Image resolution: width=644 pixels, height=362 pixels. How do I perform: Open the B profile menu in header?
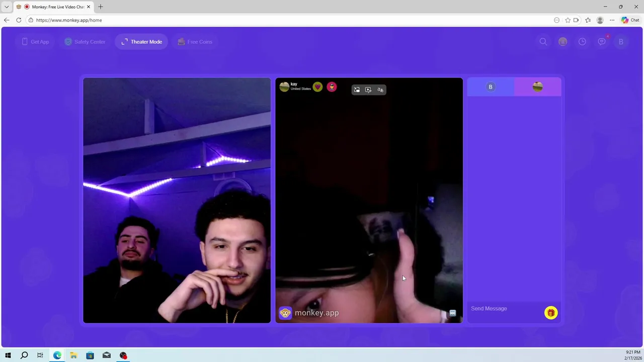point(621,42)
